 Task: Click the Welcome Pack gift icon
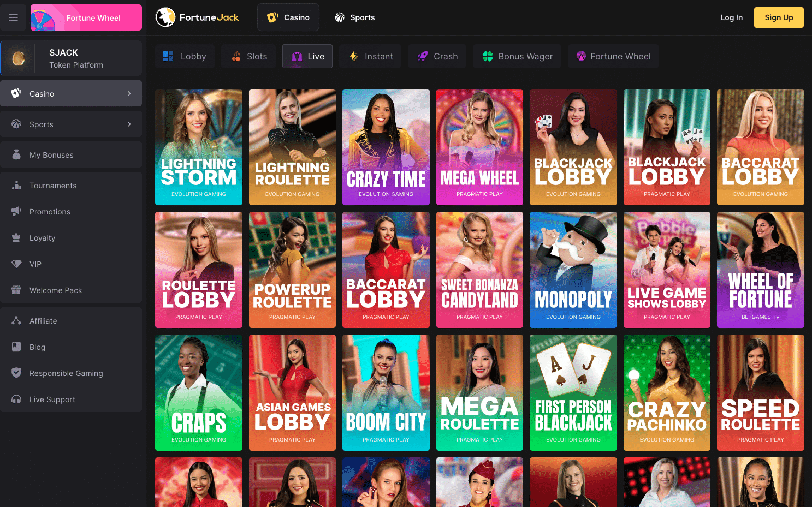[x=16, y=290]
